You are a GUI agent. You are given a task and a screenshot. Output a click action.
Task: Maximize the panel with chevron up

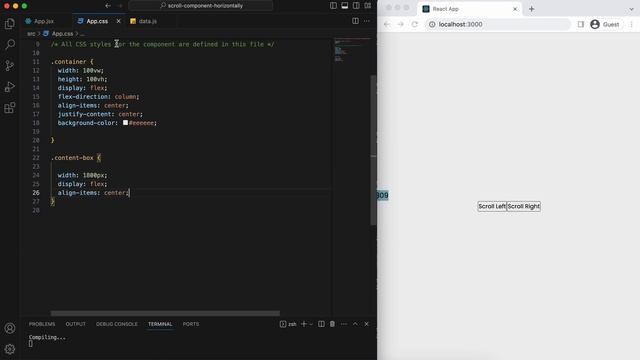[355, 324]
